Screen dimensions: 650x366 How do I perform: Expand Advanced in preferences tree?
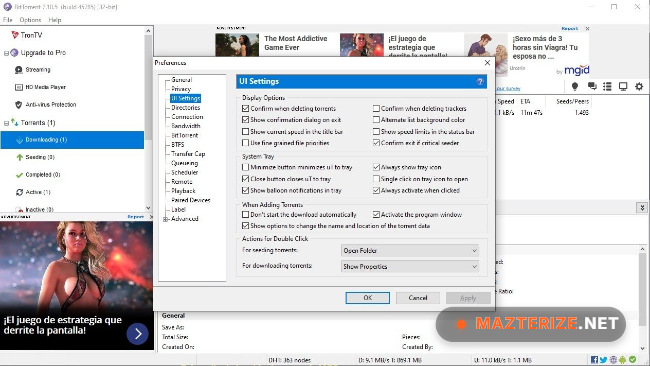(165, 219)
